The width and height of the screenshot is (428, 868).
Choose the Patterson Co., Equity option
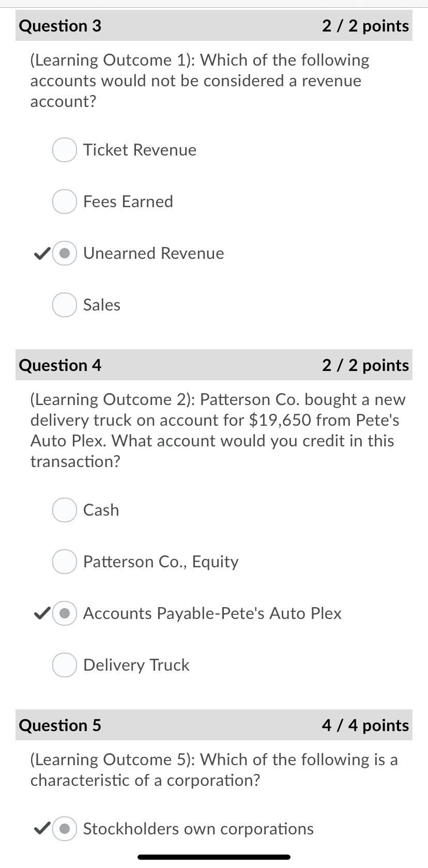tap(65, 562)
